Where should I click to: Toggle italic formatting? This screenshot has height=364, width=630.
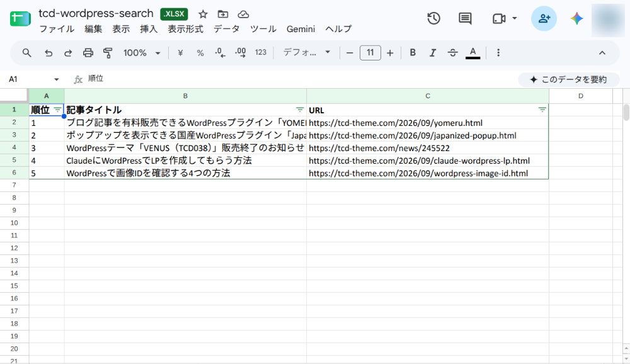(x=433, y=53)
